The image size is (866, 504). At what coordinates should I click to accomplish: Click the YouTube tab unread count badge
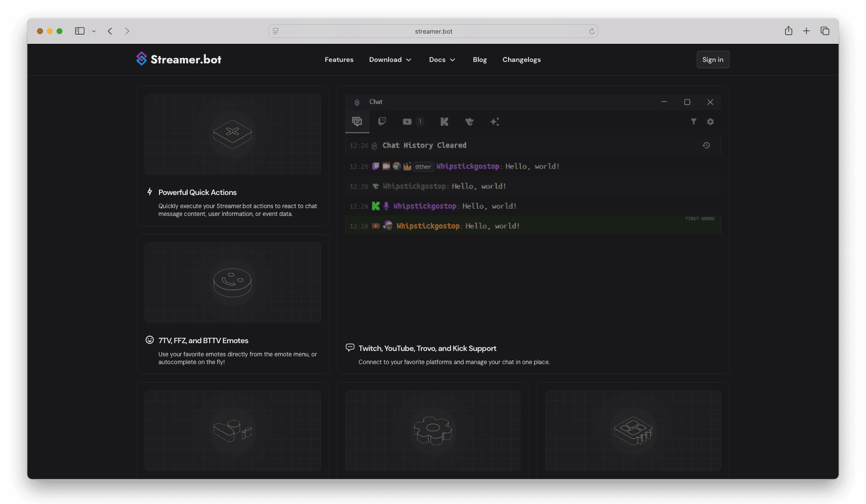tap(420, 122)
